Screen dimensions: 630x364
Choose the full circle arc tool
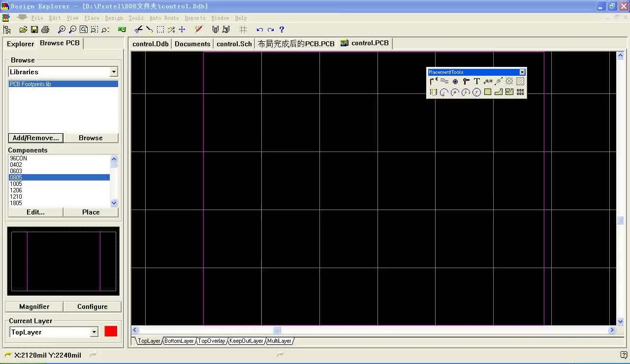[x=476, y=92]
